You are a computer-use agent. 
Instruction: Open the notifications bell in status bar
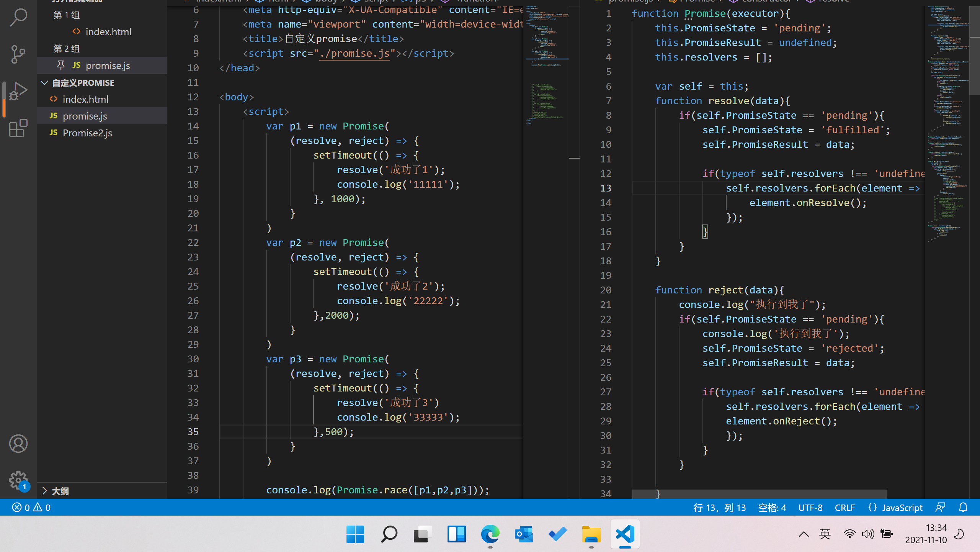[963, 508]
